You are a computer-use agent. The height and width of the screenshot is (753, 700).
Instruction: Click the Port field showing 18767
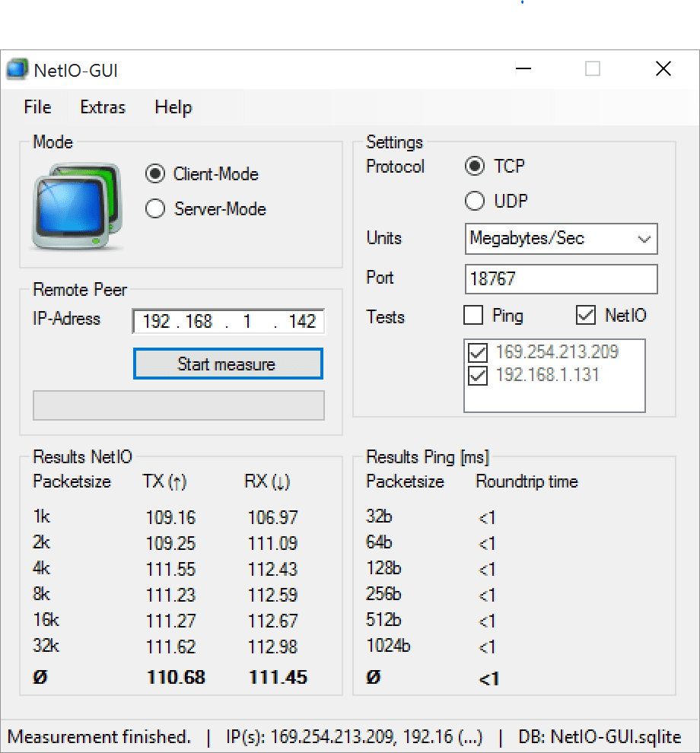click(562, 279)
